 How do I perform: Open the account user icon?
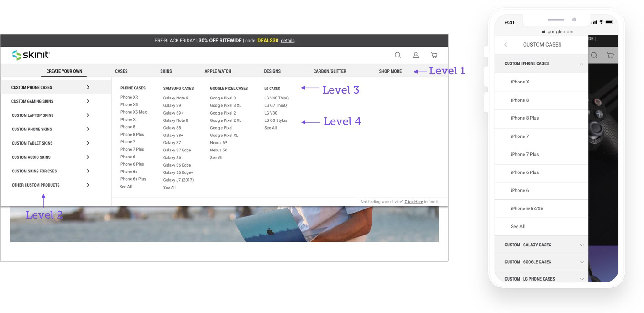click(416, 55)
